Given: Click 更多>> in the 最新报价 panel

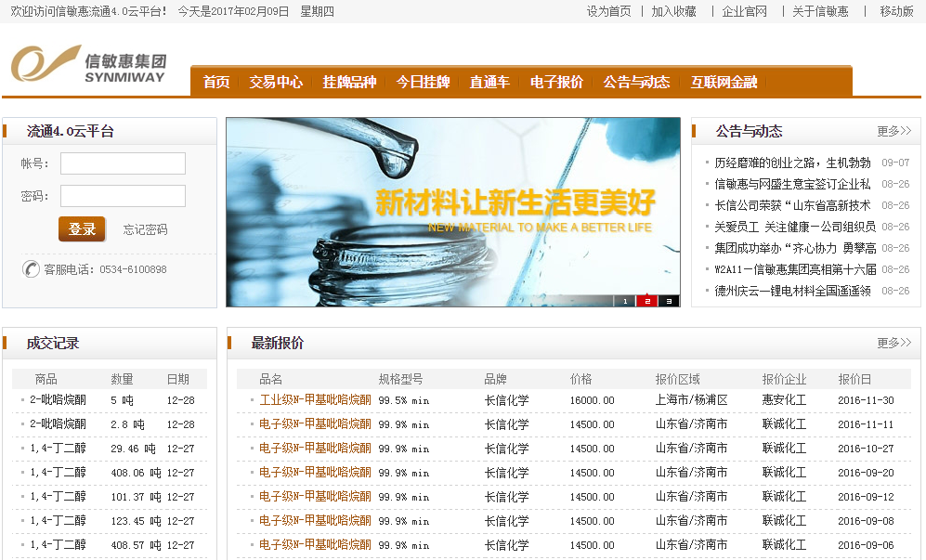Looking at the screenshot, I should coord(894,344).
